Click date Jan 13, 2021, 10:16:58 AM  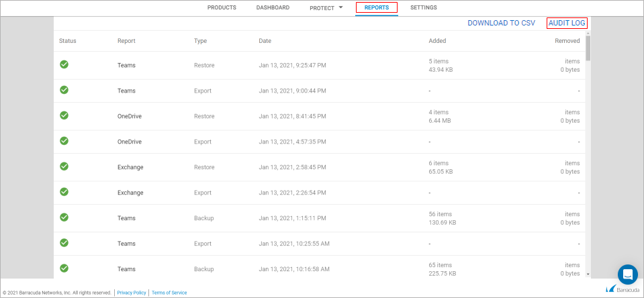coord(294,269)
